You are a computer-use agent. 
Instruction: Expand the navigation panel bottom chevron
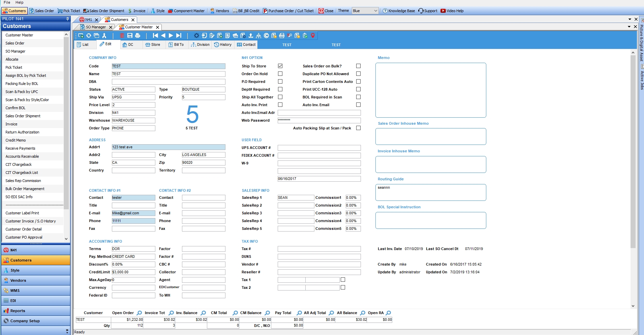click(67, 331)
